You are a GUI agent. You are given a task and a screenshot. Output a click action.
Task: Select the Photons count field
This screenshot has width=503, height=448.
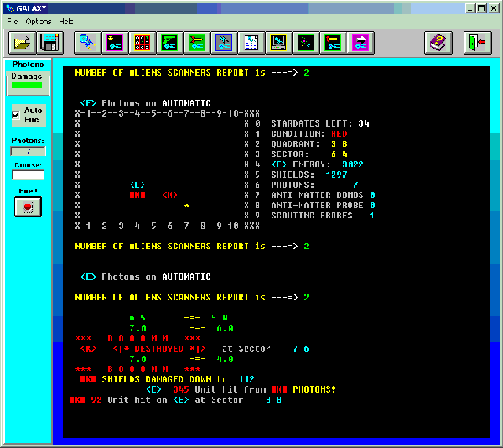click(x=28, y=151)
